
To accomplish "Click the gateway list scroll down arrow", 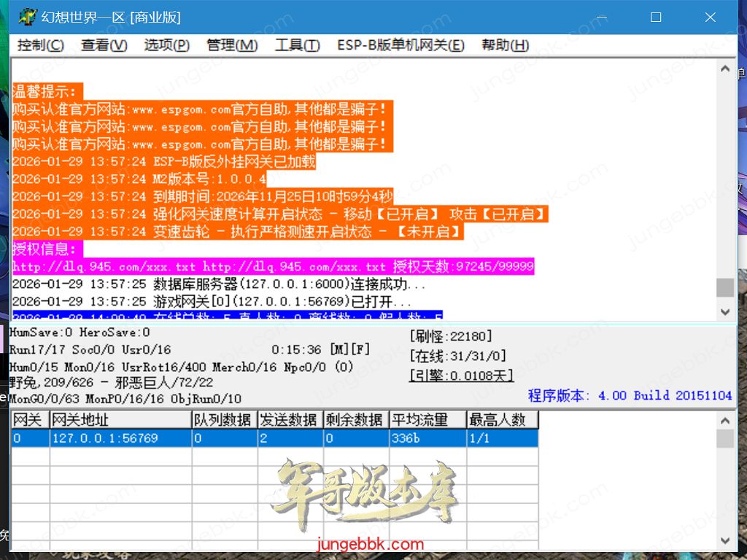I will coord(724,540).
